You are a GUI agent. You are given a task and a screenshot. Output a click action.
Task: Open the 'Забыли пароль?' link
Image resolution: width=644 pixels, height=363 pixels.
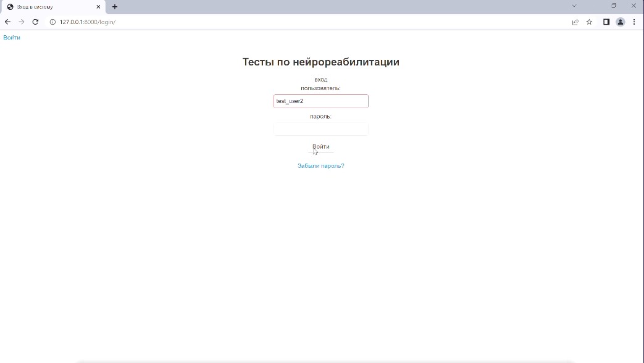click(321, 166)
